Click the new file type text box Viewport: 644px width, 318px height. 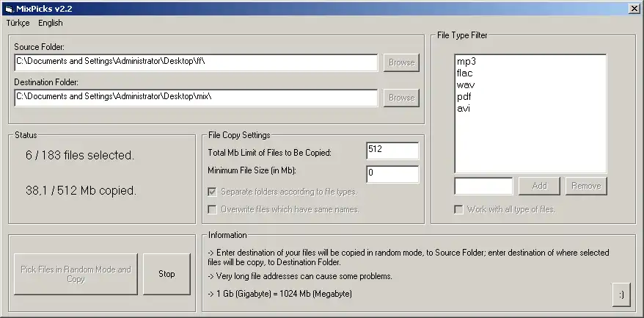[483, 186]
